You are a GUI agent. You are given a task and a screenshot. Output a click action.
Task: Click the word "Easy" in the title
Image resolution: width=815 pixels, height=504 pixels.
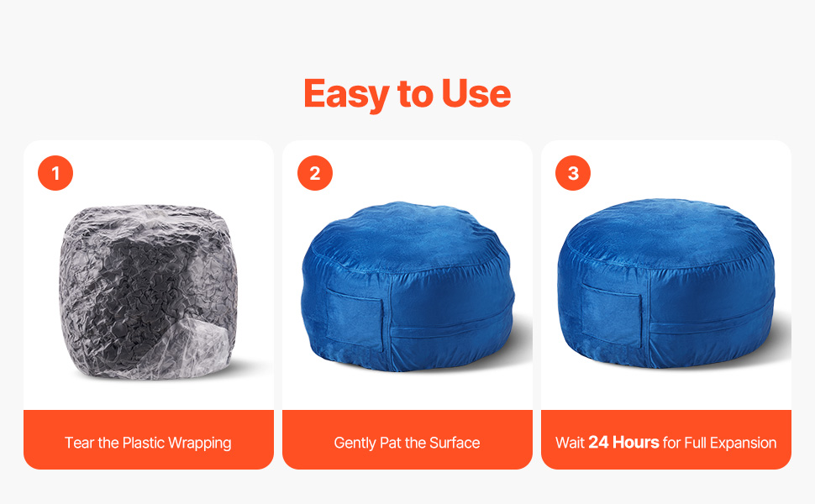347,94
